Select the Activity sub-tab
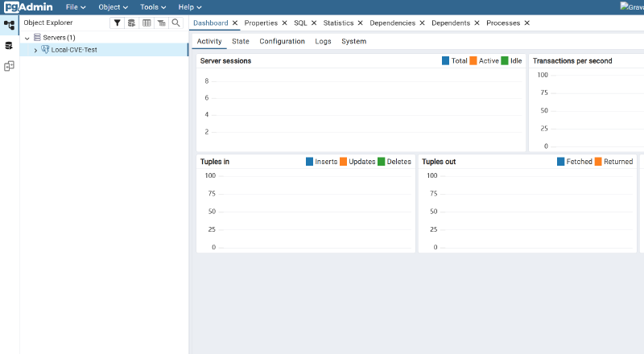Screen dimensions: 644x354 209,41
